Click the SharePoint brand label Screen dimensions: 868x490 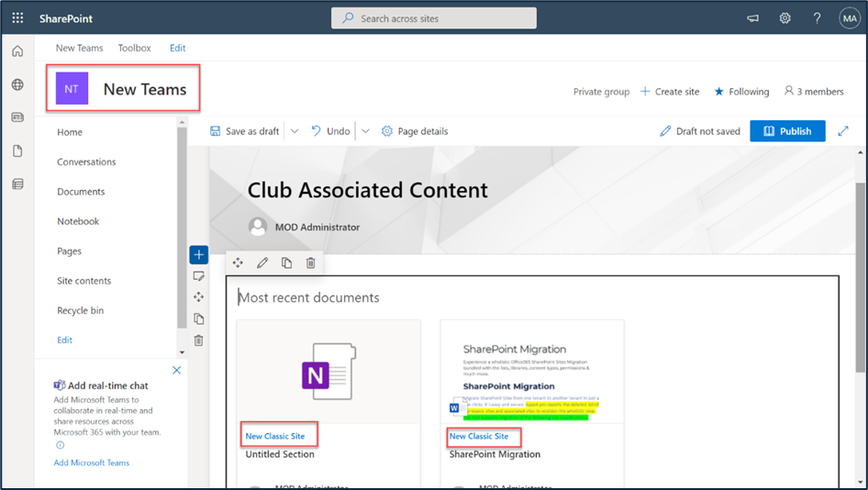tap(66, 18)
